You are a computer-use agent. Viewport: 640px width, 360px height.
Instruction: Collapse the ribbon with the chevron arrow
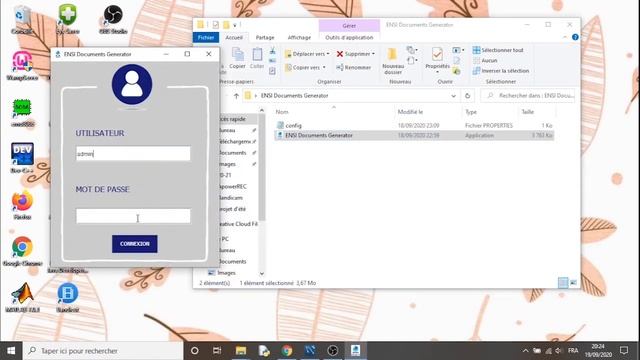point(565,37)
